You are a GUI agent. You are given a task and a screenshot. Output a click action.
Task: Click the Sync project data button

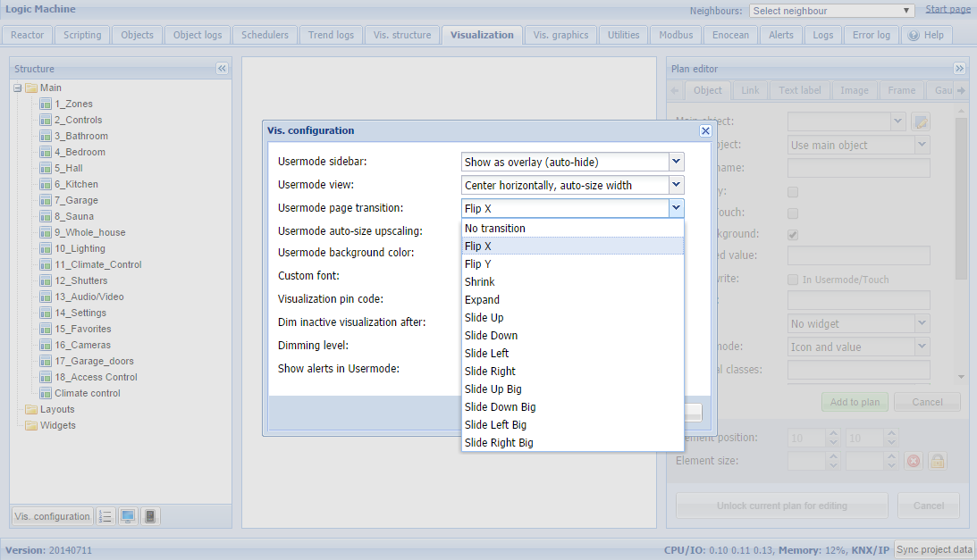(x=934, y=549)
